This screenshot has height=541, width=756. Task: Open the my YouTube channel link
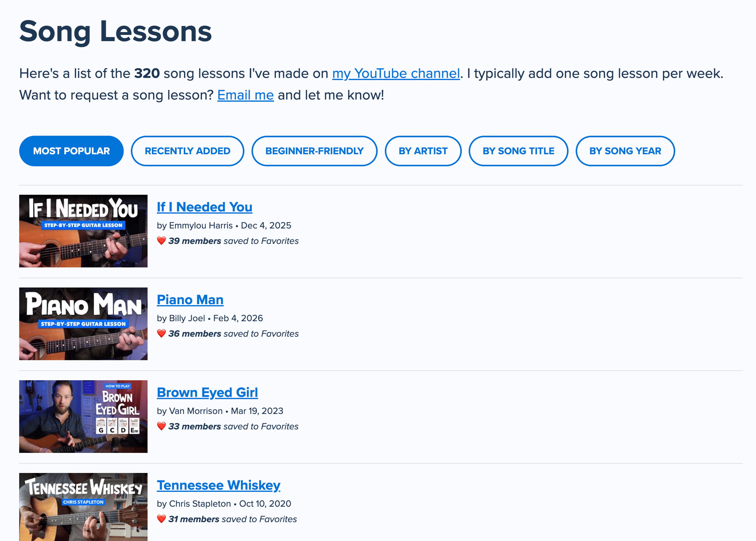pyautogui.click(x=396, y=74)
